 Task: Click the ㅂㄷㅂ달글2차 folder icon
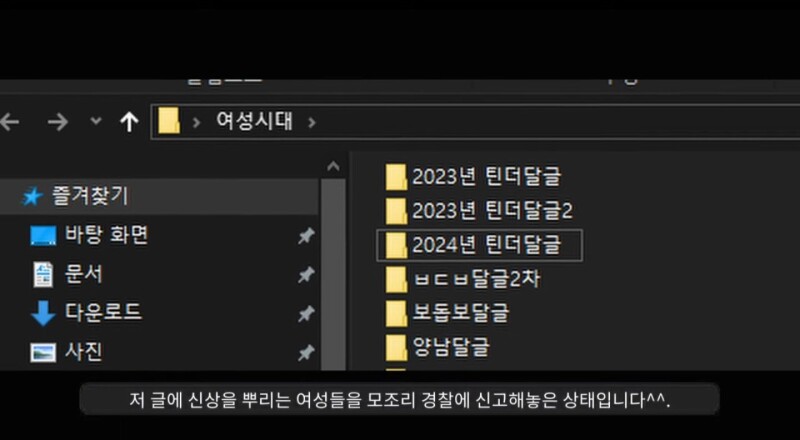(x=396, y=279)
